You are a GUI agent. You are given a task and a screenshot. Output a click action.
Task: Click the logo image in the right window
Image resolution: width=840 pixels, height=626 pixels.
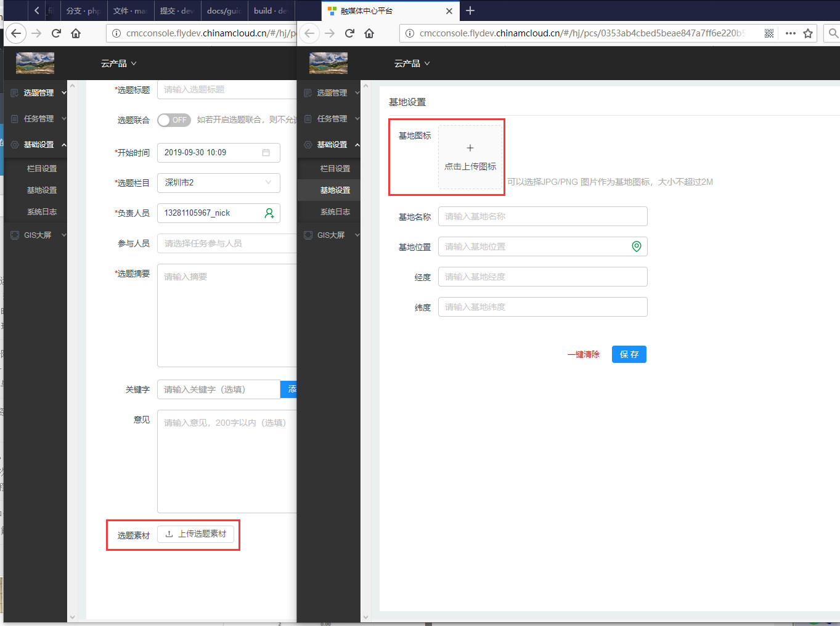(x=328, y=63)
